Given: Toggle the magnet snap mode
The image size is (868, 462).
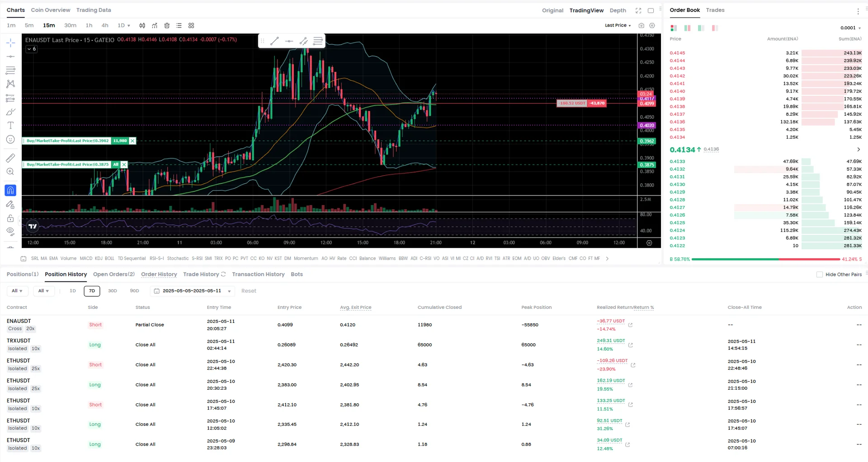Looking at the screenshot, I should pyautogui.click(x=10, y=191).
